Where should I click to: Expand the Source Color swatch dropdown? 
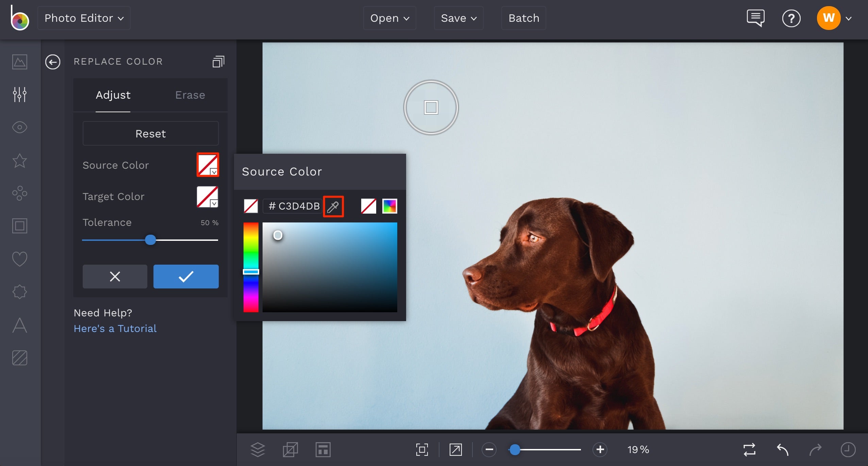pos(214,173)
